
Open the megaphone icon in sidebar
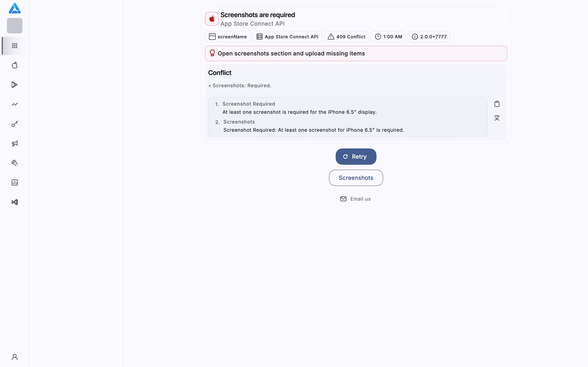tap(14, 144)
